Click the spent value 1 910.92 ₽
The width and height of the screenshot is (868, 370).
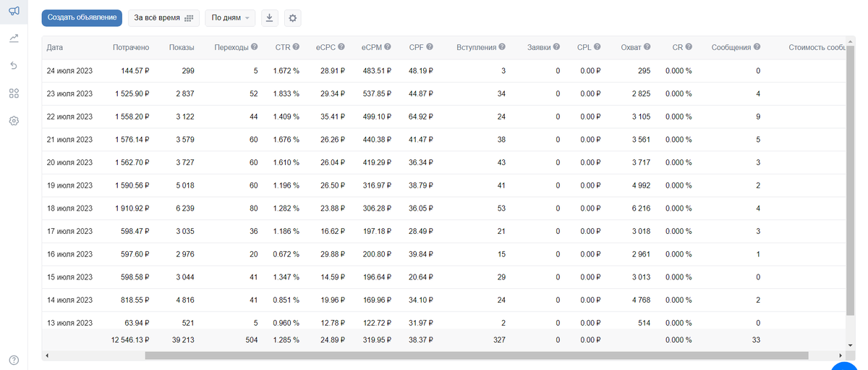(132, 209)
